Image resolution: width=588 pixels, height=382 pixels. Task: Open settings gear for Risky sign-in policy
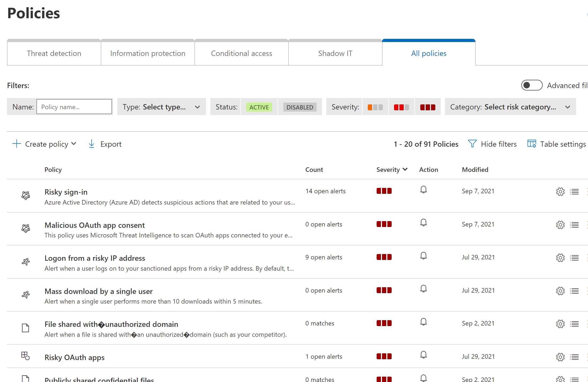[560, 192]
